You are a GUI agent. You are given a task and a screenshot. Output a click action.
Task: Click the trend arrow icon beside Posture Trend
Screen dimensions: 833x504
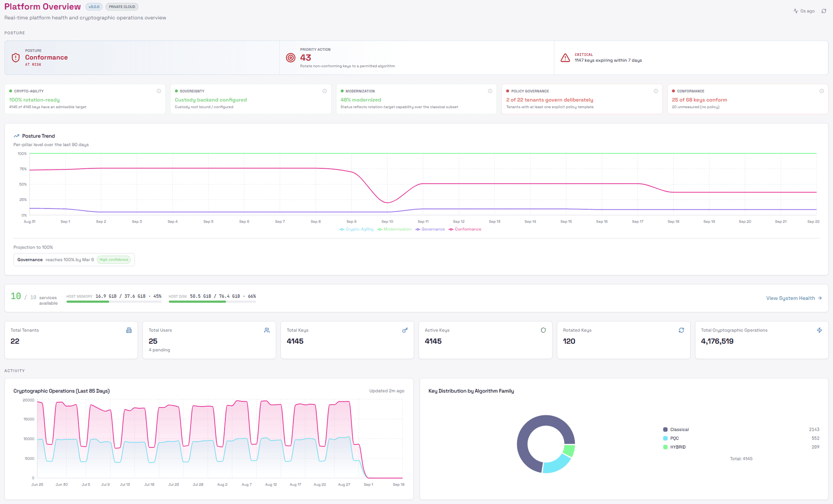tap(16, 136)
